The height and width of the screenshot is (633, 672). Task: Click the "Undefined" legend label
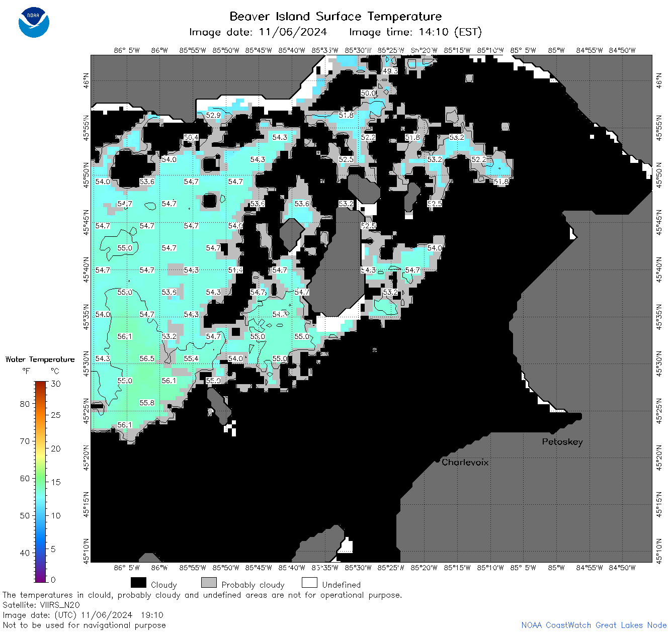342,585
